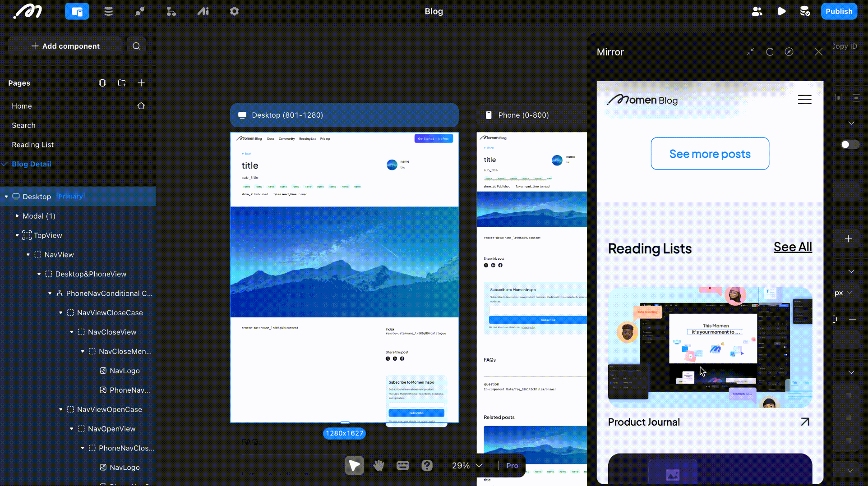Click the search icon beside Add component
Screen dimensions: 868x486
pyautogui.click(x=136, y=46)
